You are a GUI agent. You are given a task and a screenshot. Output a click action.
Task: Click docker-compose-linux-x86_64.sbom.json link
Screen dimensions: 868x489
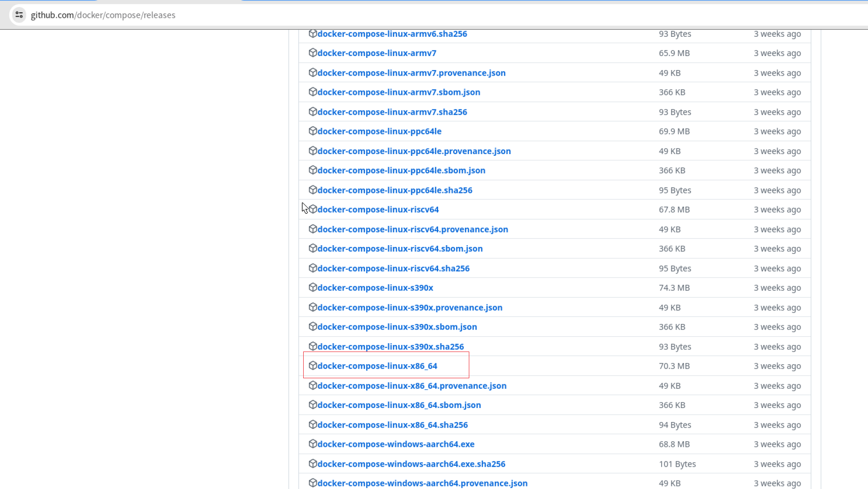pyautogui.click(x=399, y=405)
